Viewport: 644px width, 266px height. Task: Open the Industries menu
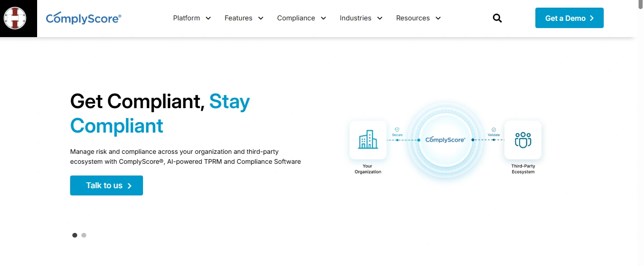pyautogui.click(x=361, y=18)
